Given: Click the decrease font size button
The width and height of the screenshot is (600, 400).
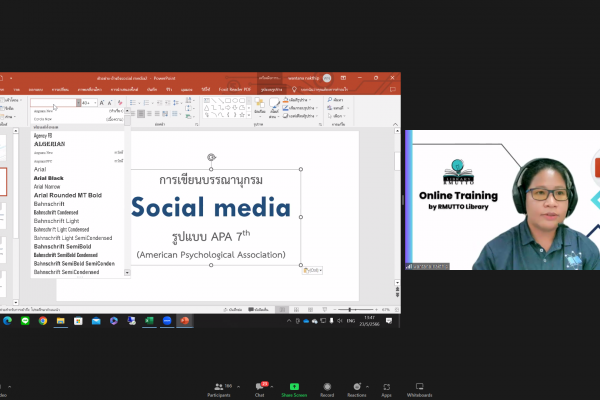Looking at the screenshot, I should click(x=110, y=103).
